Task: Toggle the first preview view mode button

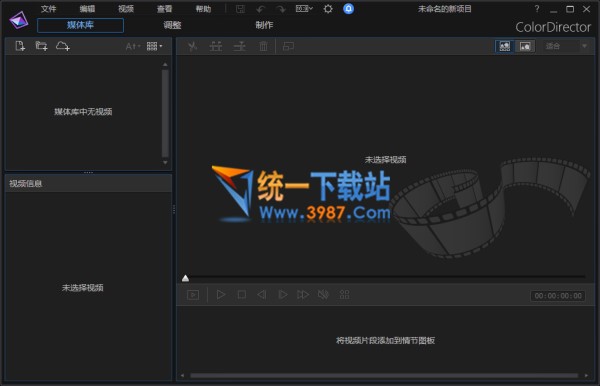Action: [x=505, y=46]
